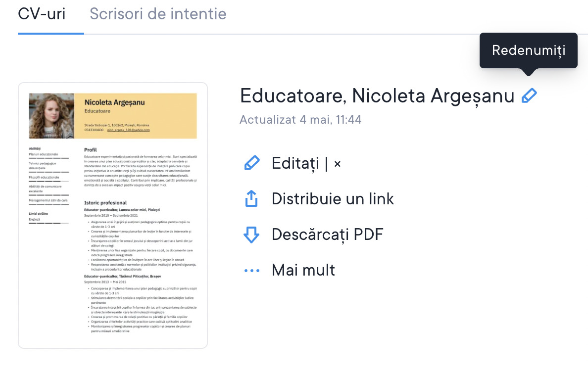Open the CV preview thumbnail
Image resolution: width=588 pixels, height=375 pixels.
(x=113, y=216)
